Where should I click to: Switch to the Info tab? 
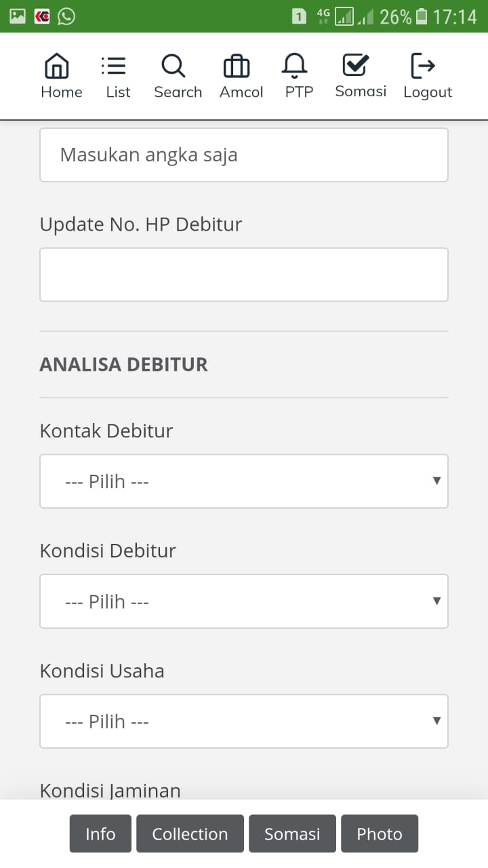[100, 834]
